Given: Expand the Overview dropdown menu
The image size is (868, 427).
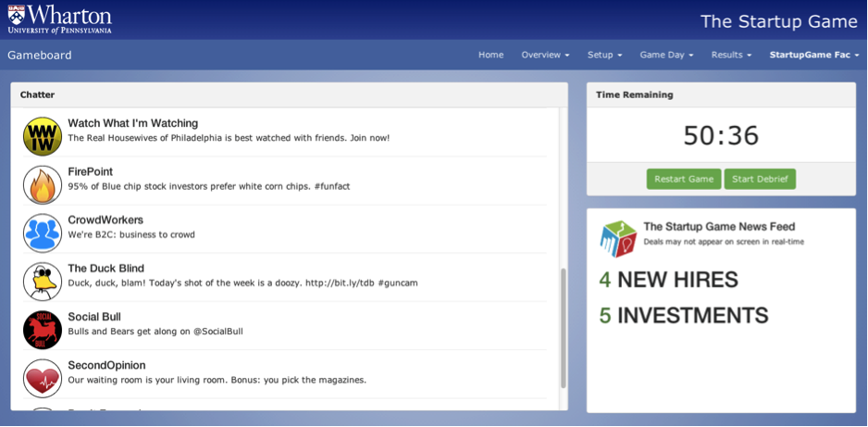Looking at the screenshot, I should (x=545, y=55).
